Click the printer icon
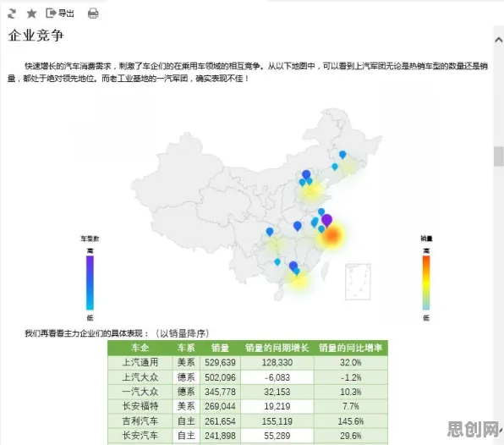504x445 pixels. 93,14
